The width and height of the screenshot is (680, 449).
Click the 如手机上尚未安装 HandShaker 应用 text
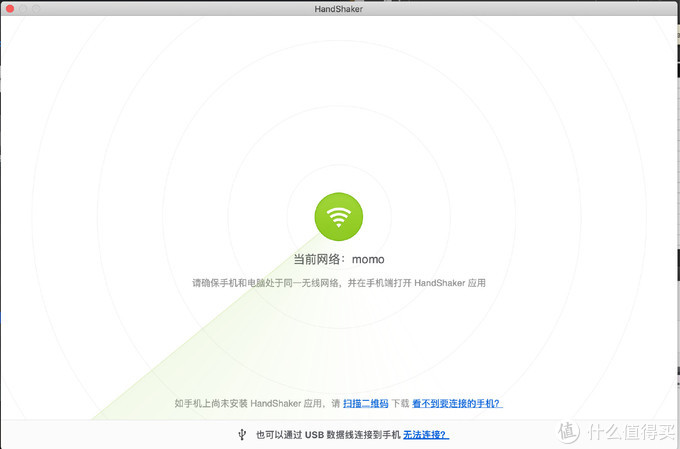pos(250,403)
